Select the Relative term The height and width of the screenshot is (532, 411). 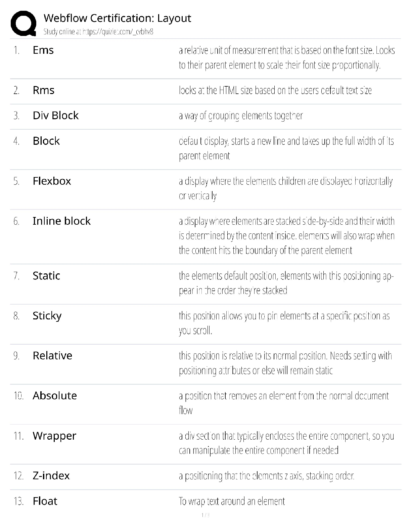click(x=52, y=356)
